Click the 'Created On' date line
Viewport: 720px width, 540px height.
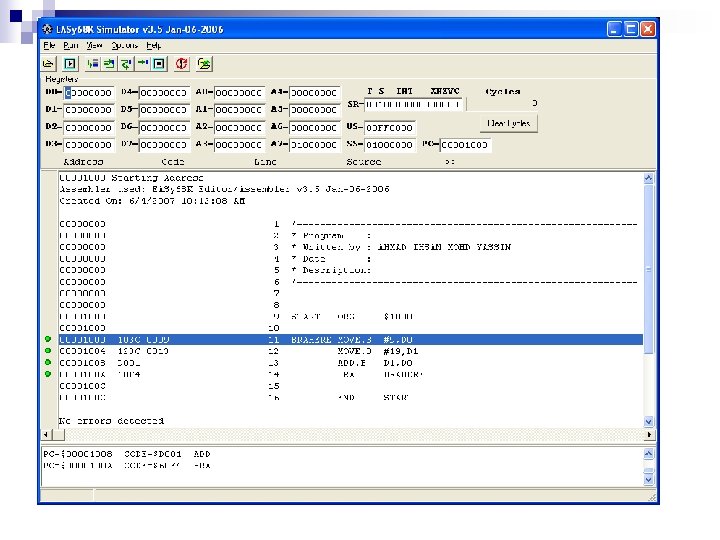[152, 201]
